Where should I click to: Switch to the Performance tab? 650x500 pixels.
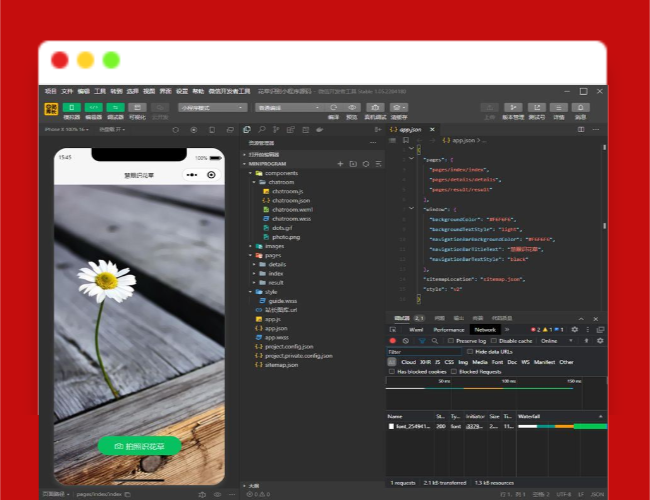point(448,329)
